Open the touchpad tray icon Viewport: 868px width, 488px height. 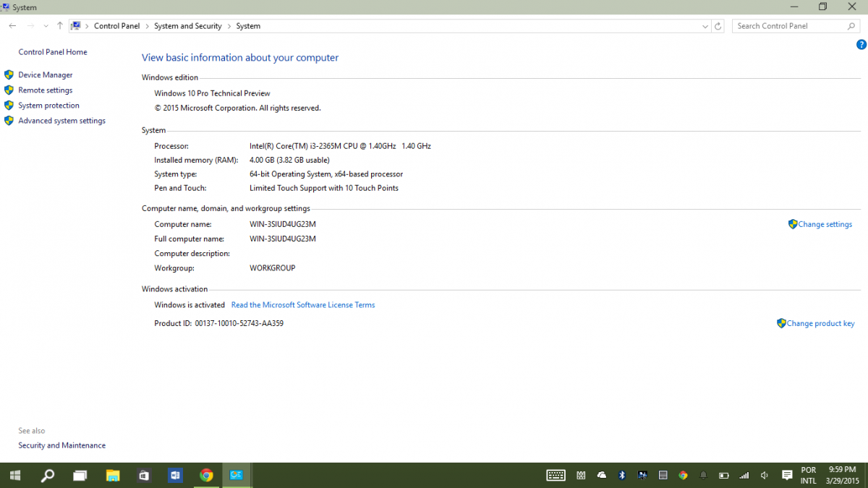pos(663,475)
